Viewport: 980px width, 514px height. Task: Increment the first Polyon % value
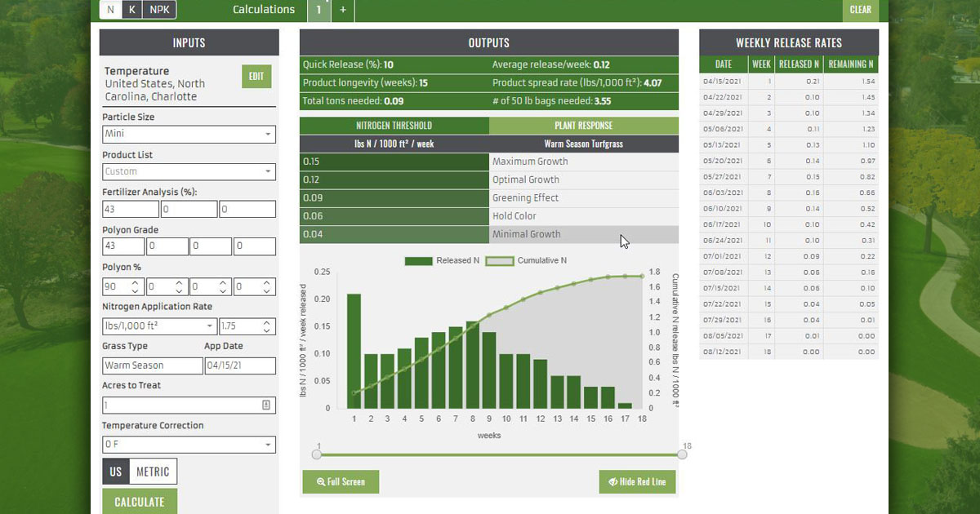[x=134, y=281]
